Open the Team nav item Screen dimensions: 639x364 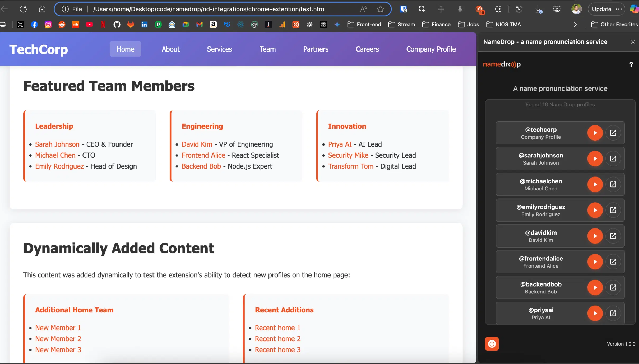[x=268, y=49]
